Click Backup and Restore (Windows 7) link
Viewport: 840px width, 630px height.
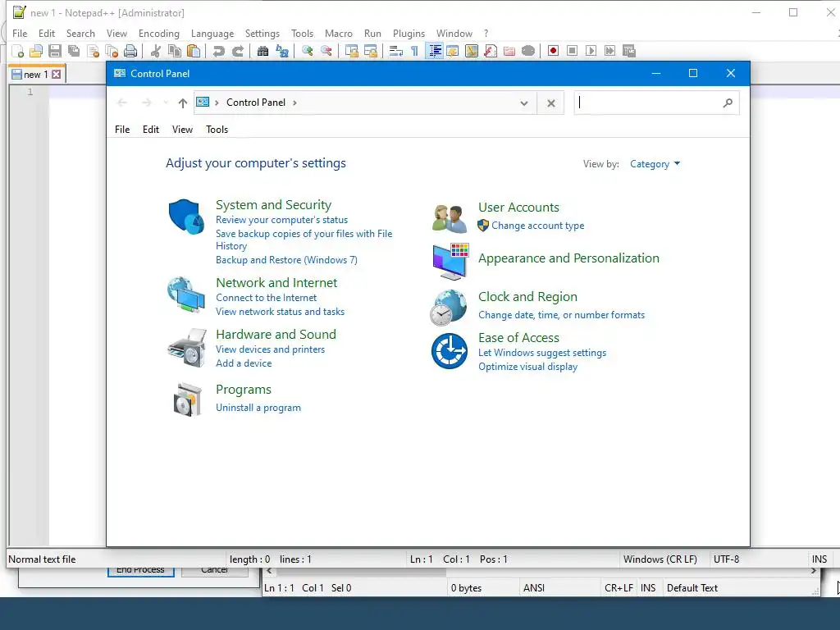click(286, 260)
